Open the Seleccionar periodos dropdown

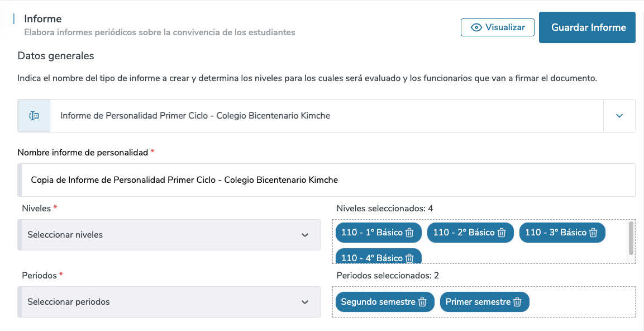pyautogui.click(x=169, y=302)
